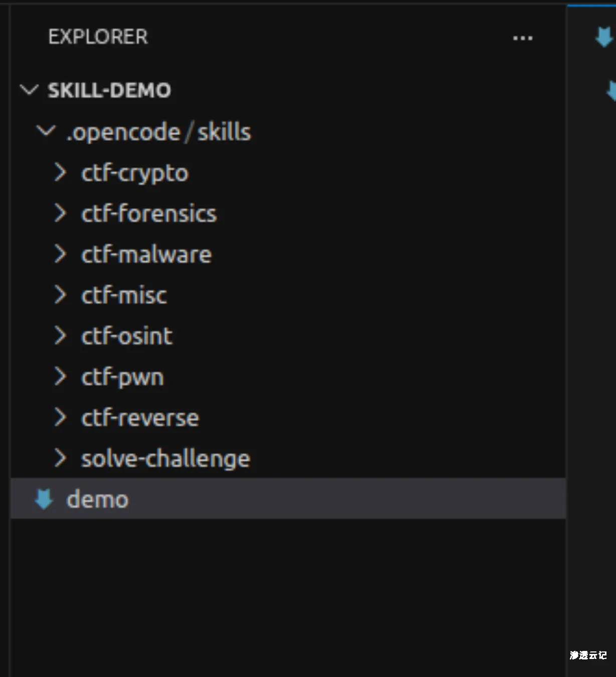Viewport: 616px width, 677px height.
Task: Expand the ctf-malware folder chevron
Action: point(60,254)
